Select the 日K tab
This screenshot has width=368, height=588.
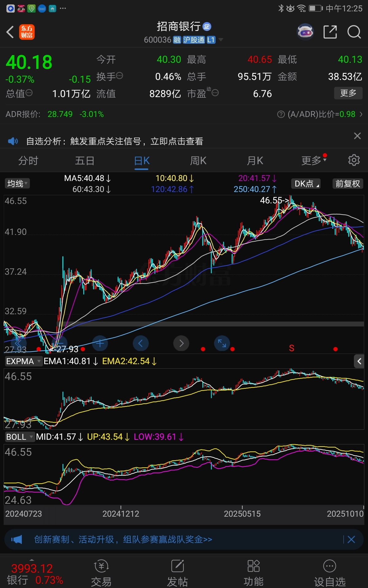pyautogui.click(x=142, y=160)
